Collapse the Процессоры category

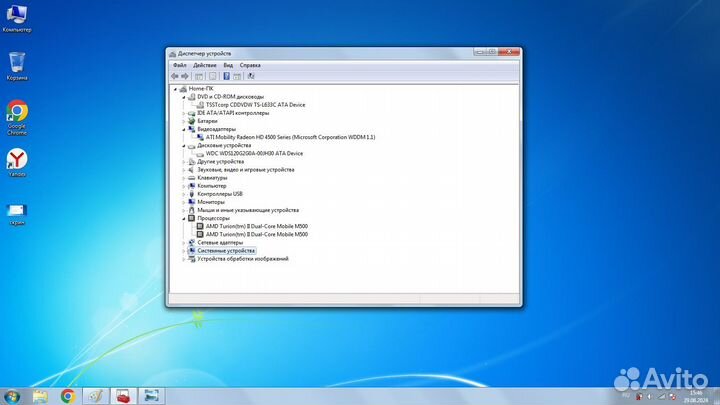click(184, 219)
